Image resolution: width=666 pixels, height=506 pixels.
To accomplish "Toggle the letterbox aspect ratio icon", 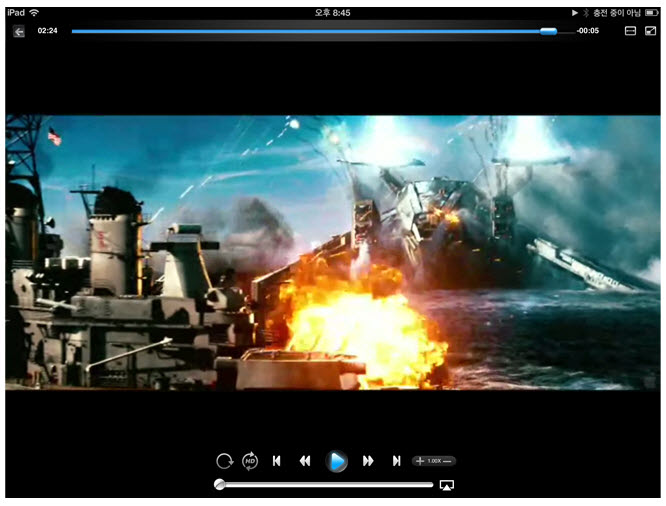I will (630, 31).
